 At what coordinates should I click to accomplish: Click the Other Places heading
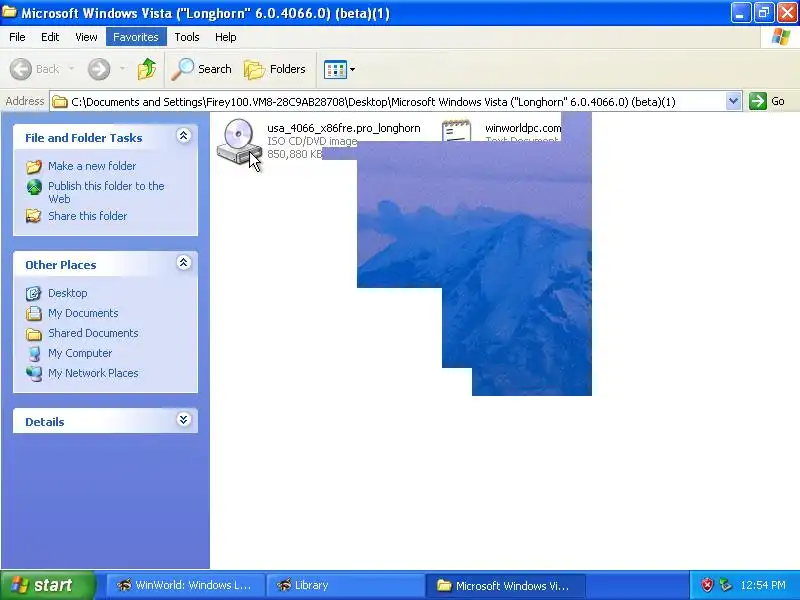(61, 265)
